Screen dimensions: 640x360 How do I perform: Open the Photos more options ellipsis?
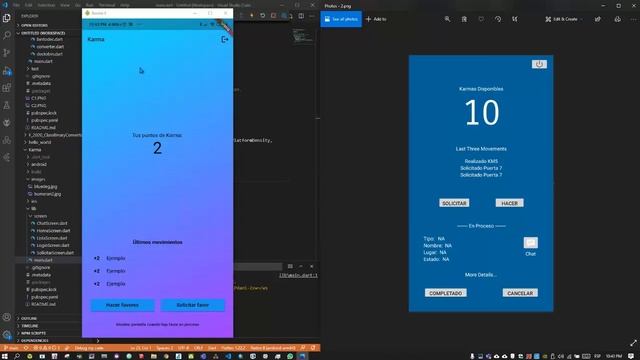click(634, 19)
